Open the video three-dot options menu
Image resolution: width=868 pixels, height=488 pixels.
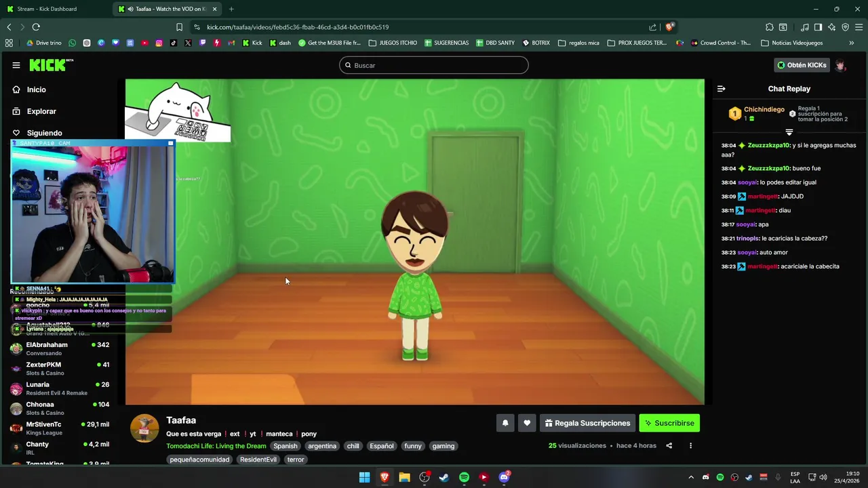click(690, 446)
